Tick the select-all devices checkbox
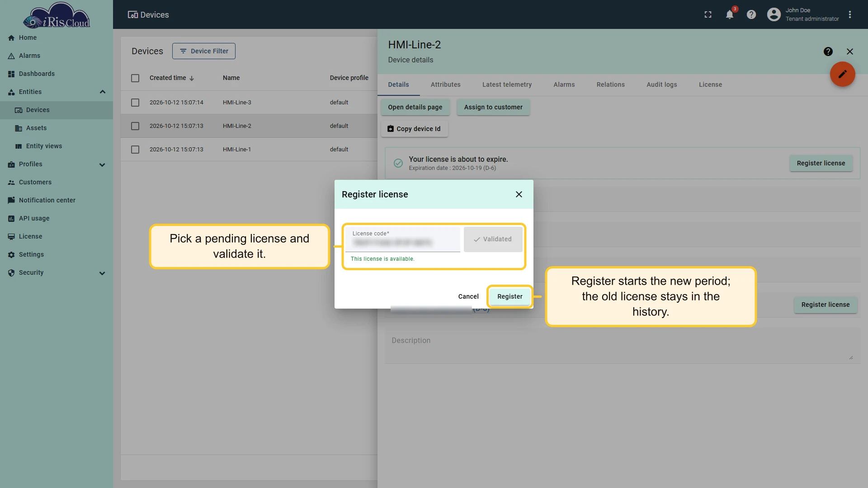The image size is (868, 488). (x=135, y=78)
